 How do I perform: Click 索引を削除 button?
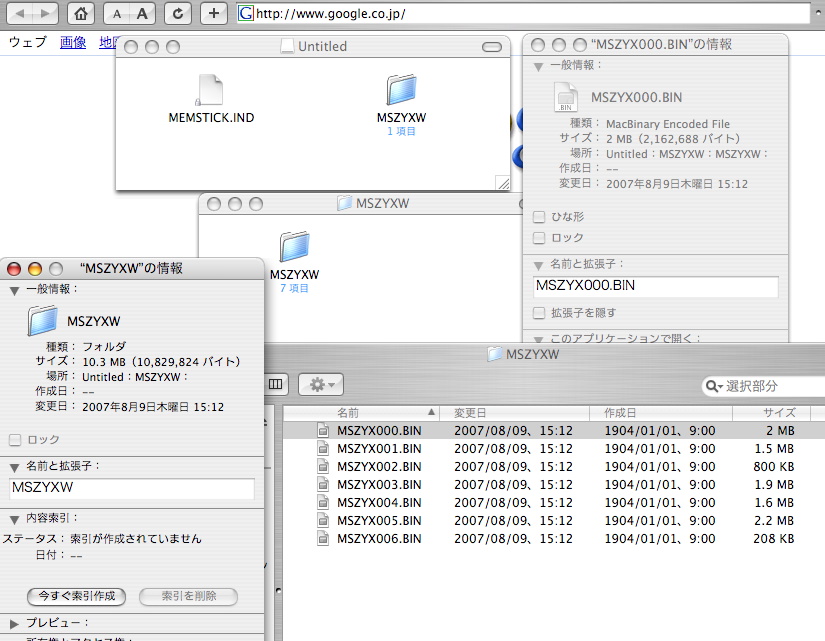coord(188,596)
